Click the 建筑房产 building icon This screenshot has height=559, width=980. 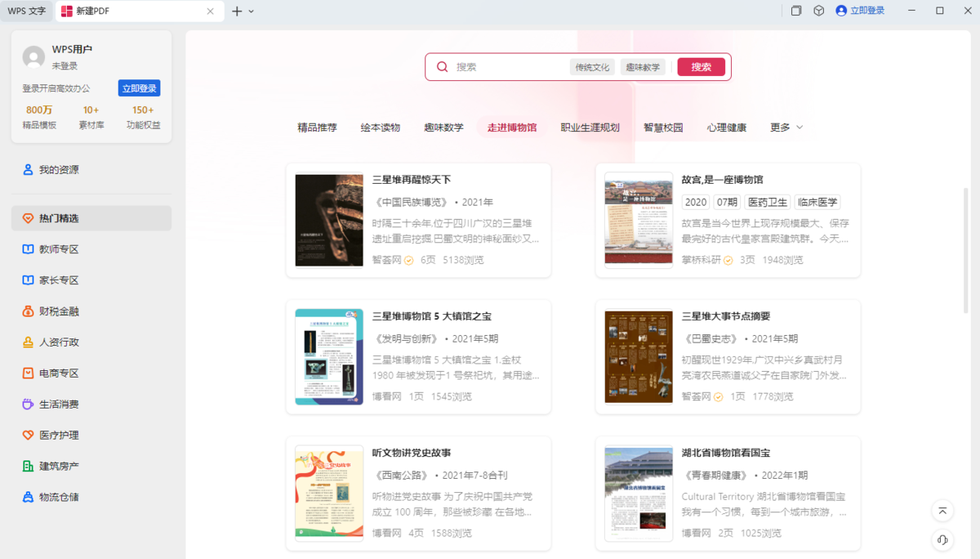tap(28, 466)
